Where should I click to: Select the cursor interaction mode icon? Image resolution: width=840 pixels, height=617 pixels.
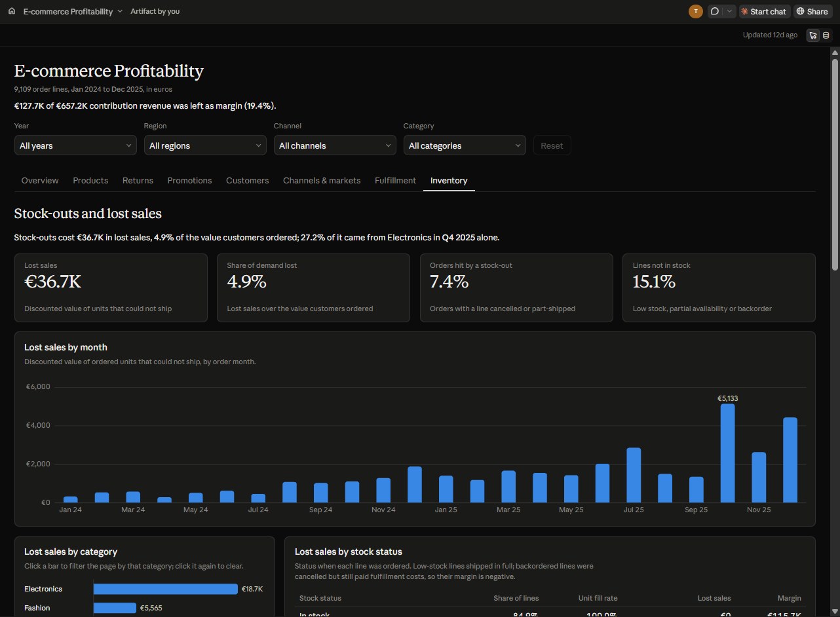[813, 35]
